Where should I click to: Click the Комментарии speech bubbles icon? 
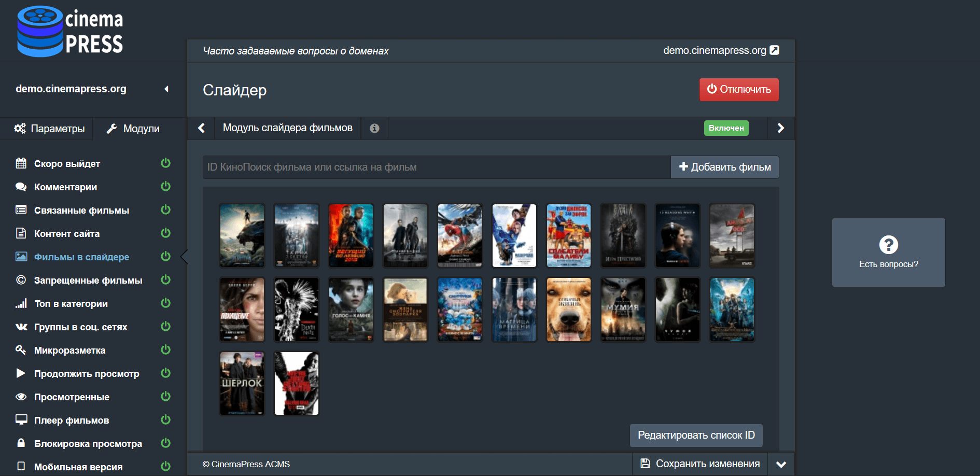pos(21,187)
